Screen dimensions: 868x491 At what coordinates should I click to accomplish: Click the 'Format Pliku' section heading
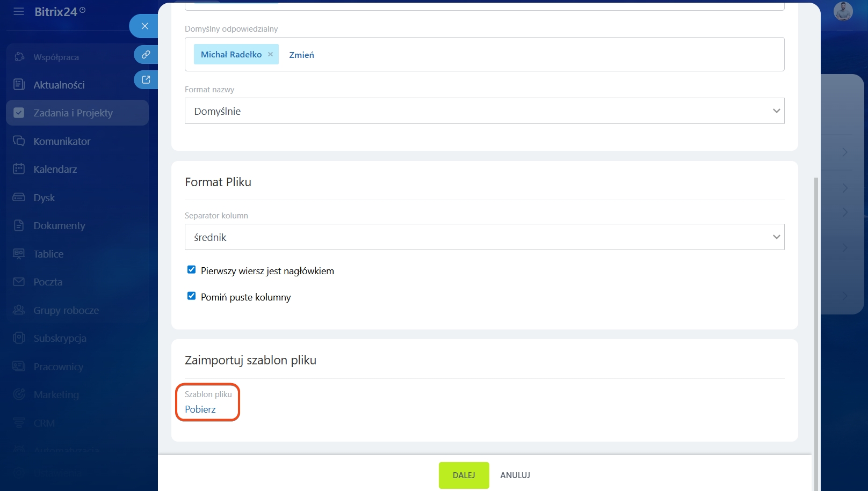(x=218, y=182)
